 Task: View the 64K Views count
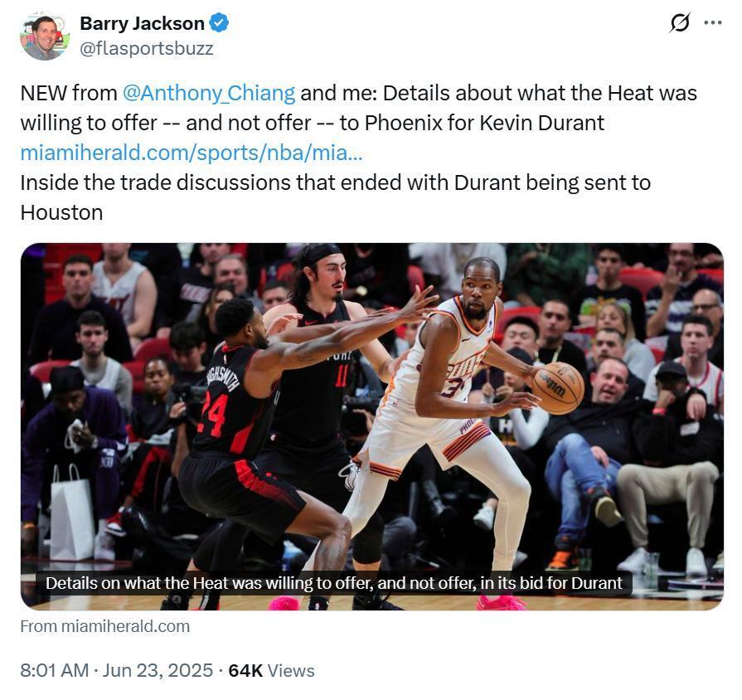tap(271, 671)
